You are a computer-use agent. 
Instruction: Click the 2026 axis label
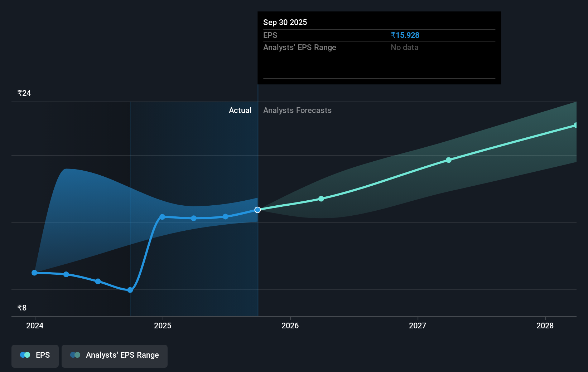(290, 325)
